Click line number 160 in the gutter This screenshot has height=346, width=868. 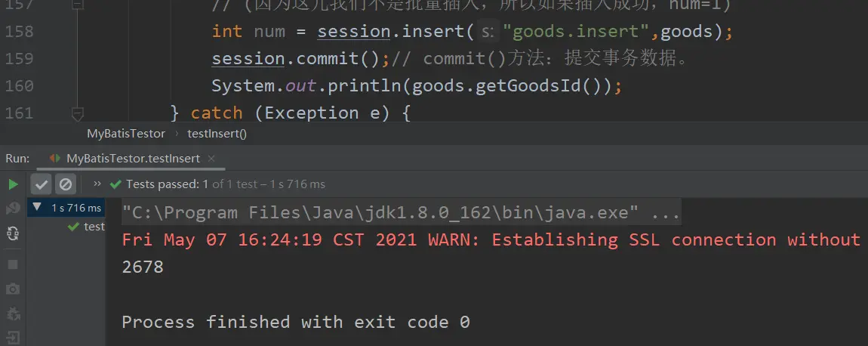click(20, 86)
